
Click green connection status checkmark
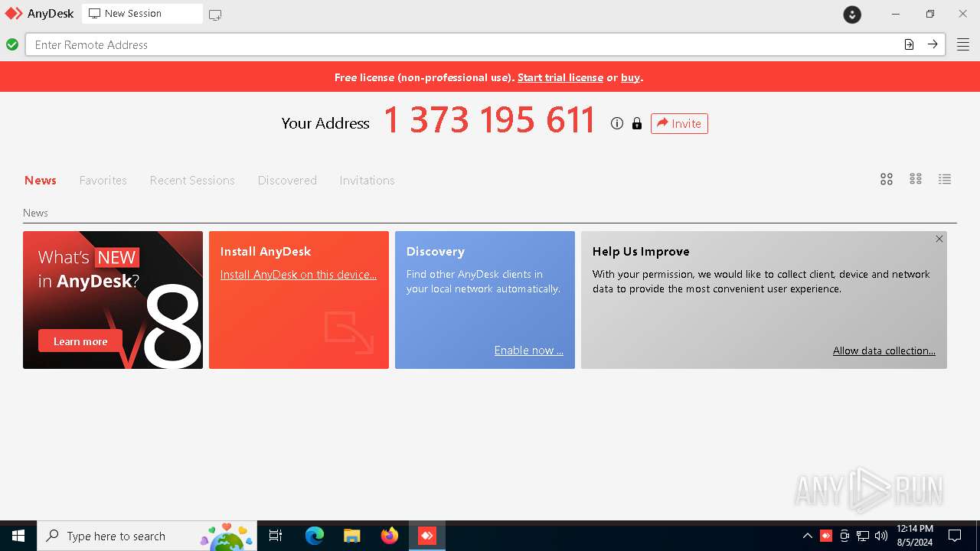(x=12, y=44)
